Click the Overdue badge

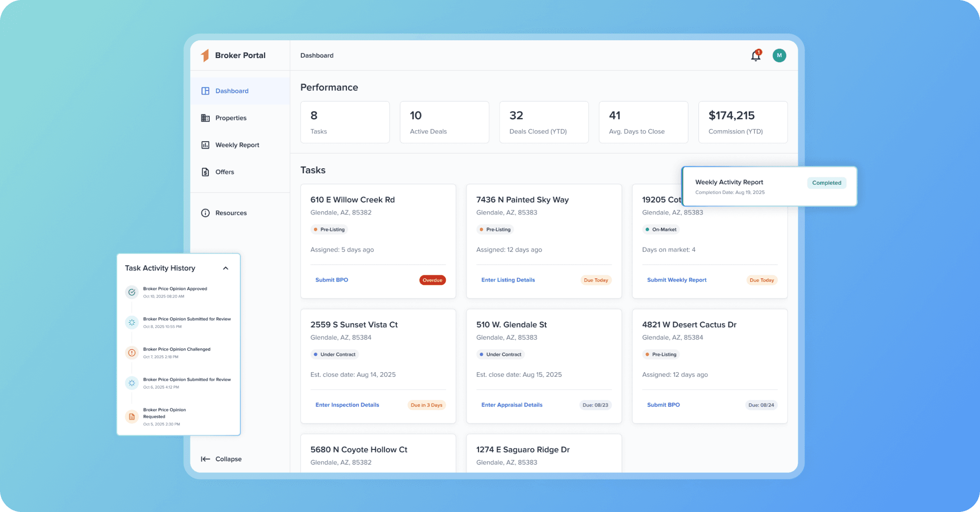pyautogui.click(x=432, y=280)
